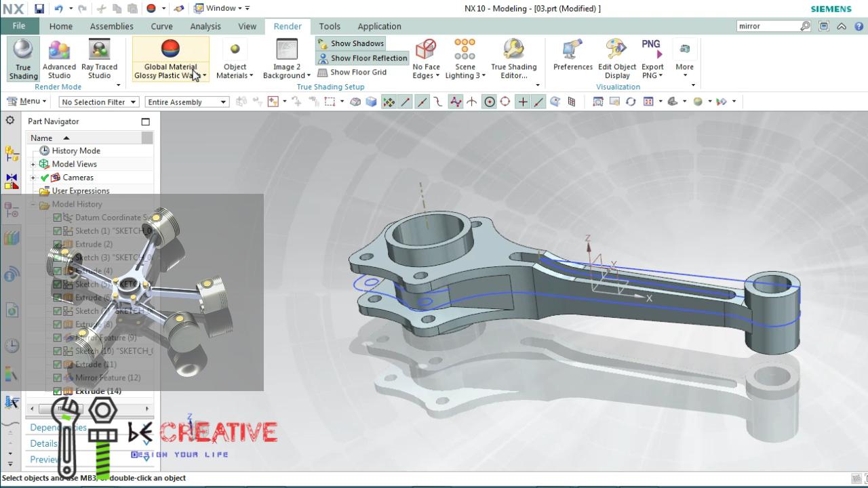The width and height of the screenshot is (868, 488).
Task: Open the True Shading Editor
Action: (x=513, y=52)
